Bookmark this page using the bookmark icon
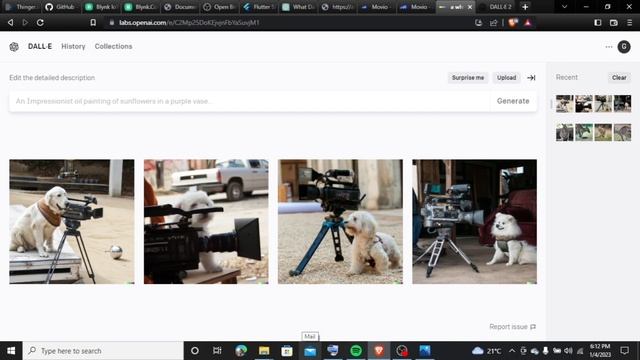 (x=93, y=22)
